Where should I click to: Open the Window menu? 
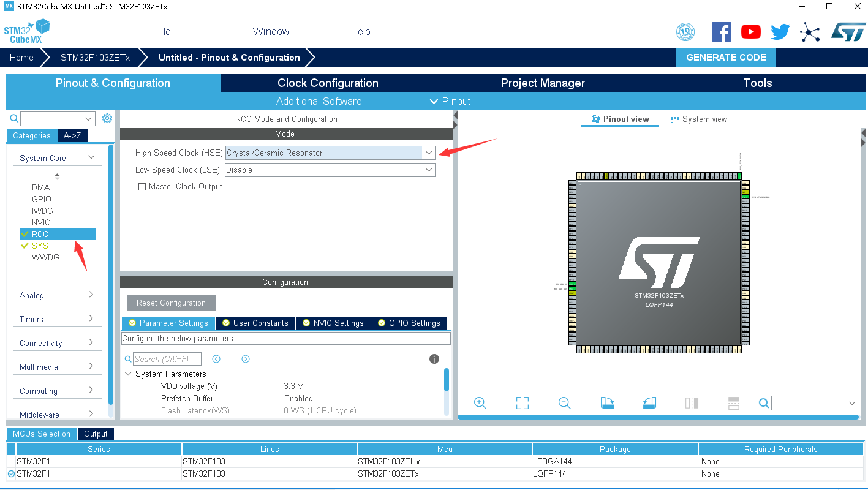271,31
